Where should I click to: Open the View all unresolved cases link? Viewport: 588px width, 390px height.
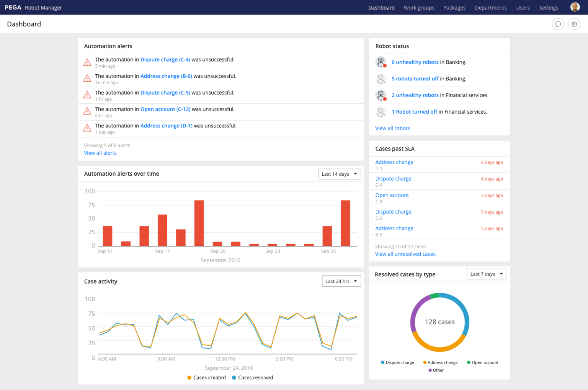[405, 254]
